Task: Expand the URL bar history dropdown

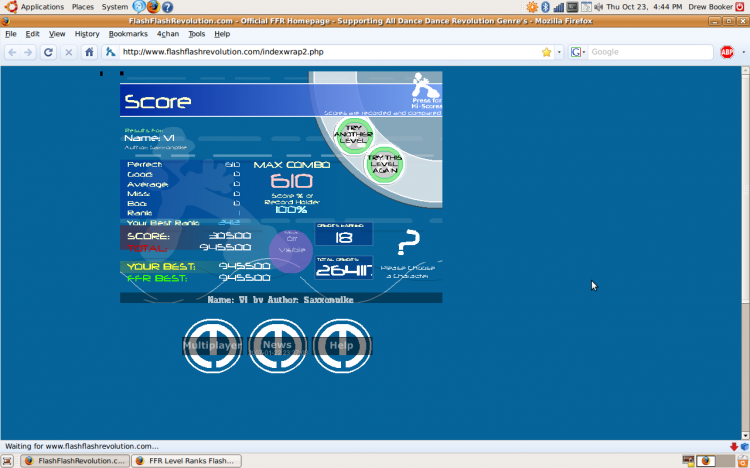Action: click(558, 52)
